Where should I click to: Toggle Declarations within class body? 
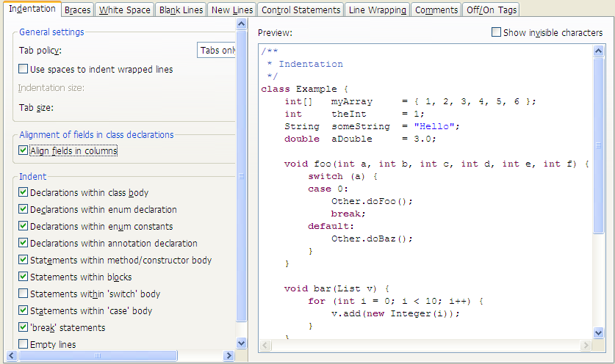tap(23, 192)
